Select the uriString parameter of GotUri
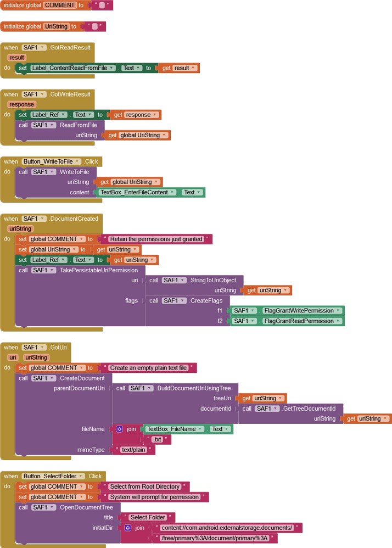The image size is (392, 548). 36,357
